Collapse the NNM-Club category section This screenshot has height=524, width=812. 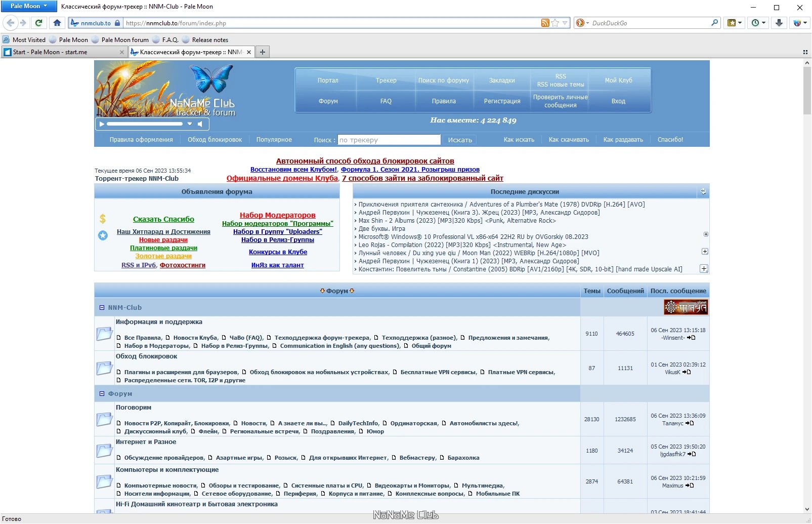[x=102, y=307]
